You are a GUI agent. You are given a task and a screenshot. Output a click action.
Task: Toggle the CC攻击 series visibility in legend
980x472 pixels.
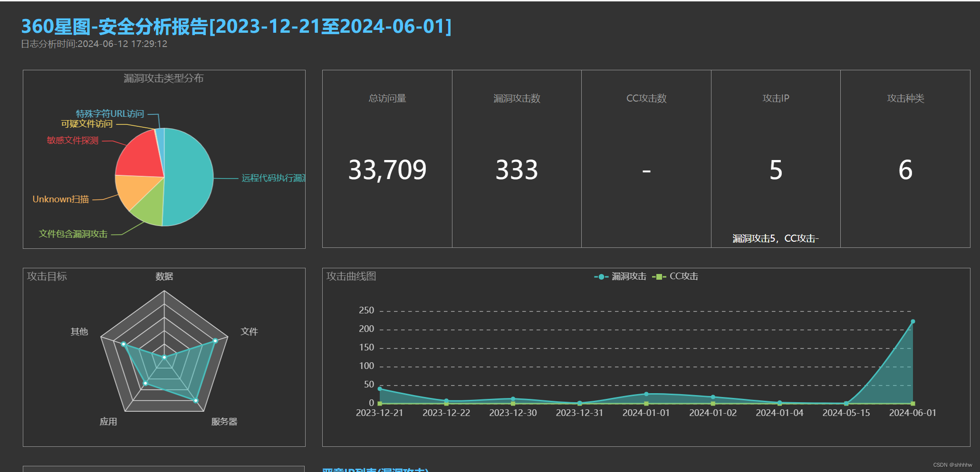click(683, 276)
